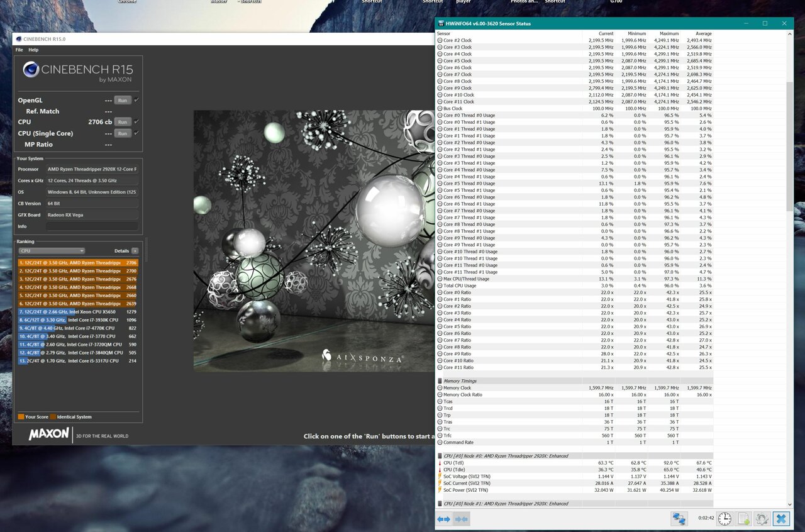
Task: Open the Help menu in Cinebench
Action: [33, 50]
